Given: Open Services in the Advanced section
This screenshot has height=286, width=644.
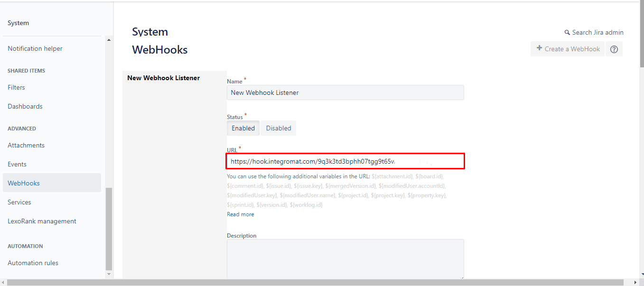Looking at the screenshot, I should [19, 202].
